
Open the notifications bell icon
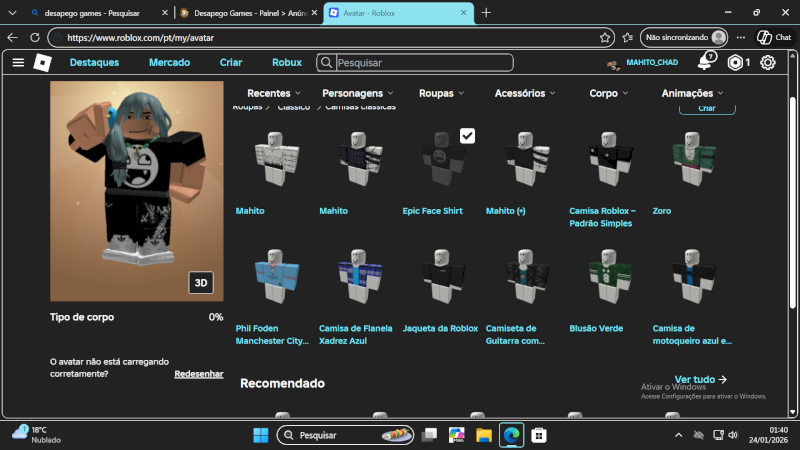click(x=705, y=63)
